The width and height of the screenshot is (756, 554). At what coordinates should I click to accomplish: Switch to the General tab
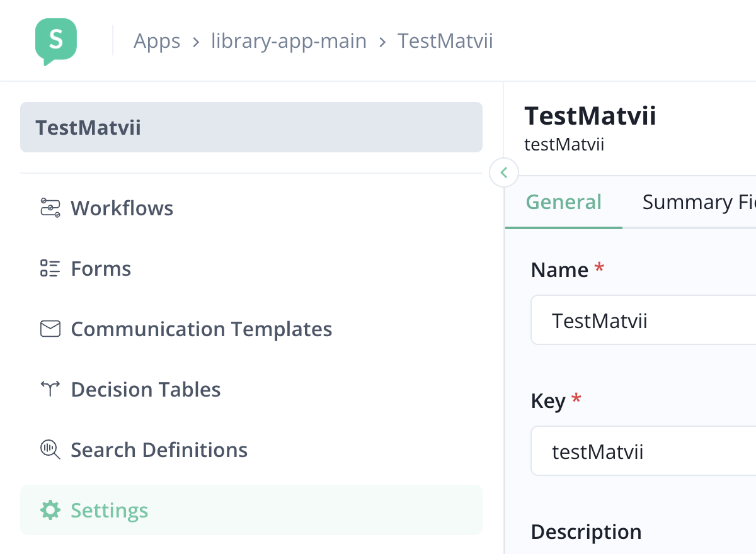tap(563, 202)
